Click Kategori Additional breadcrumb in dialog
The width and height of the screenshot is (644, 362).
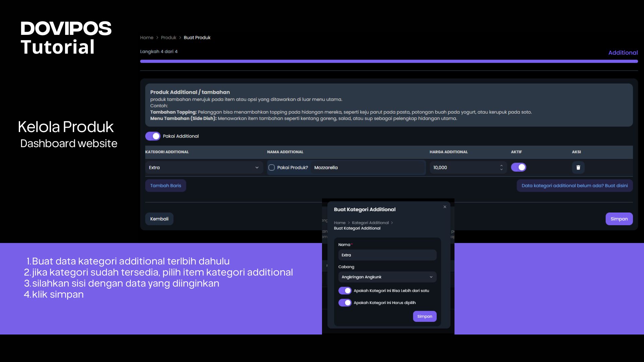click(370, 223)
